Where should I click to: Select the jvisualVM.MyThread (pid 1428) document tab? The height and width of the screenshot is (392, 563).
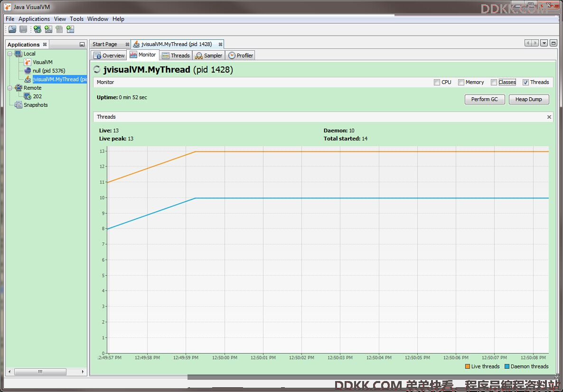[x=177, y=45]
